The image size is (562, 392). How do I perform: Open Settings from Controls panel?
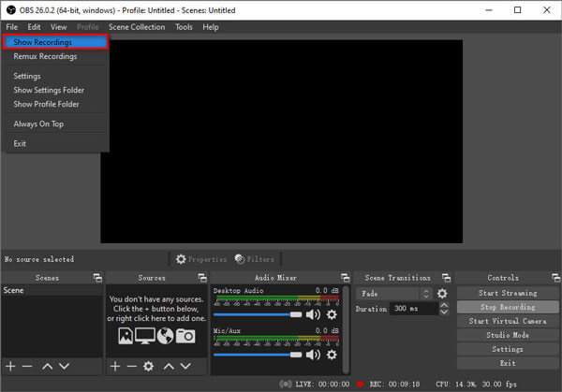coord(508,349)
